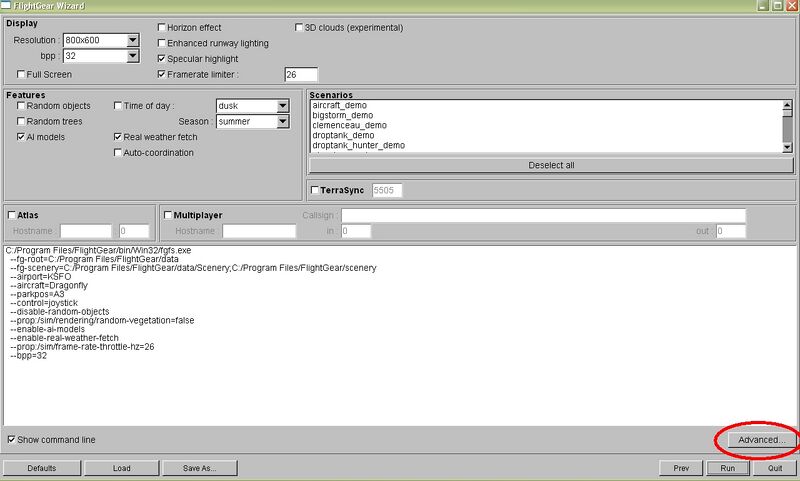This screenshot has height=481, width=800.
Task: Minimize the FlightGear Wizard window
Action: pyautogui.click(x=763, y=6)
